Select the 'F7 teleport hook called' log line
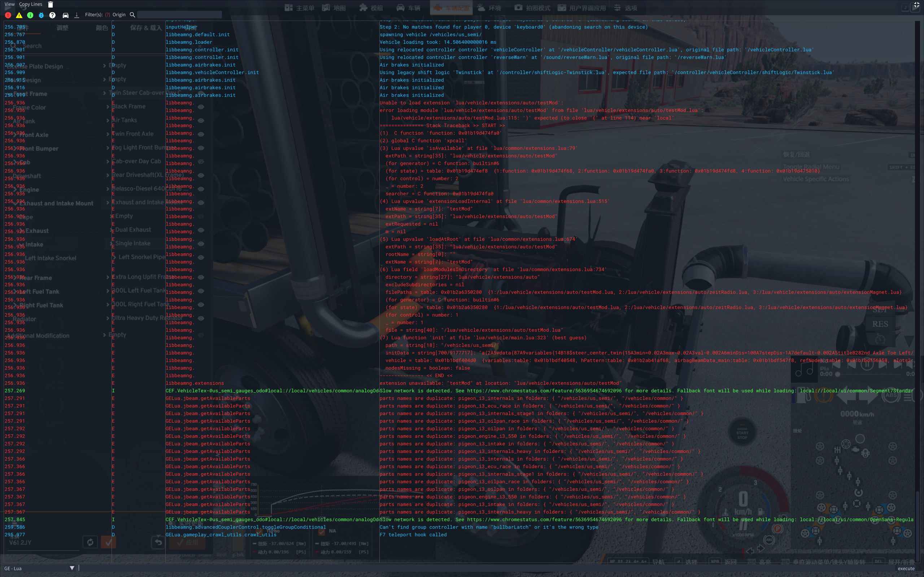This screenshot has height=577, width=924. tap(413, 535)
